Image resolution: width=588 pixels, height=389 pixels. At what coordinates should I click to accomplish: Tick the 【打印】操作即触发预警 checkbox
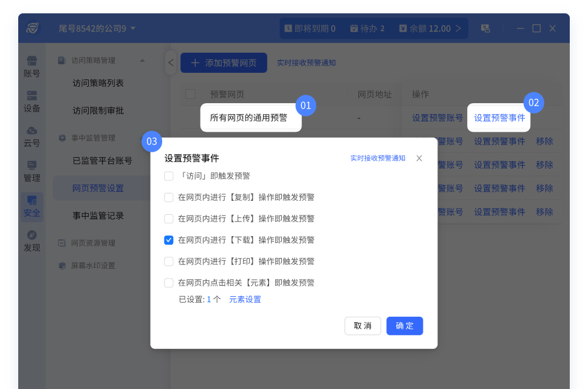click(169, 262)
